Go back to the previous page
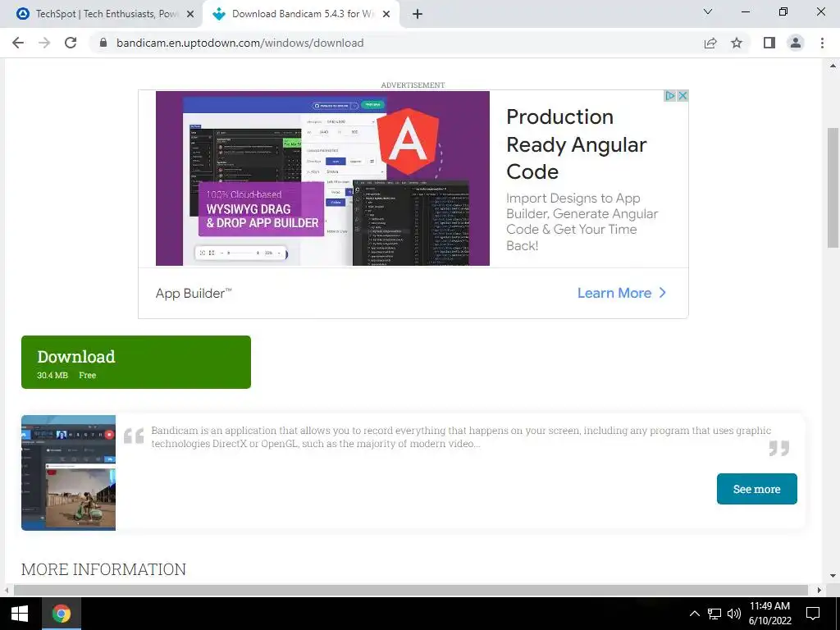 (x=18, y=43)
